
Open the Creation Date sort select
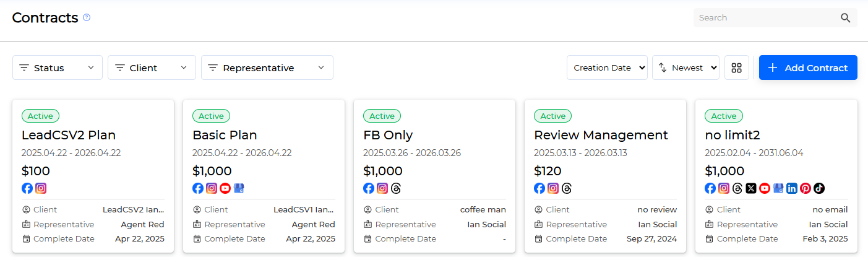[x=607, y=68]
